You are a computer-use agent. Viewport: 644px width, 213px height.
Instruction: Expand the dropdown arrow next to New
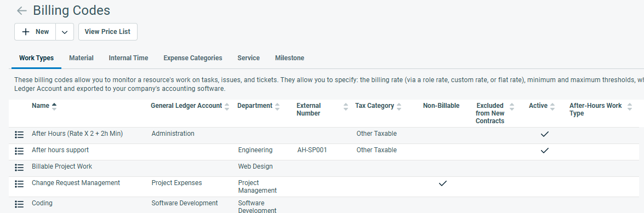tap(65, 32)
